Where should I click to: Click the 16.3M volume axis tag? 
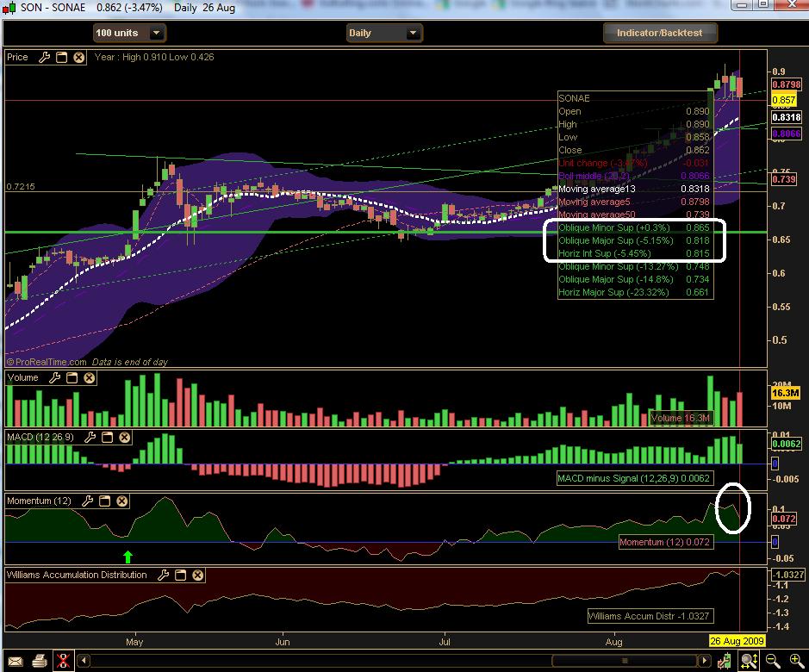(785, 393)
